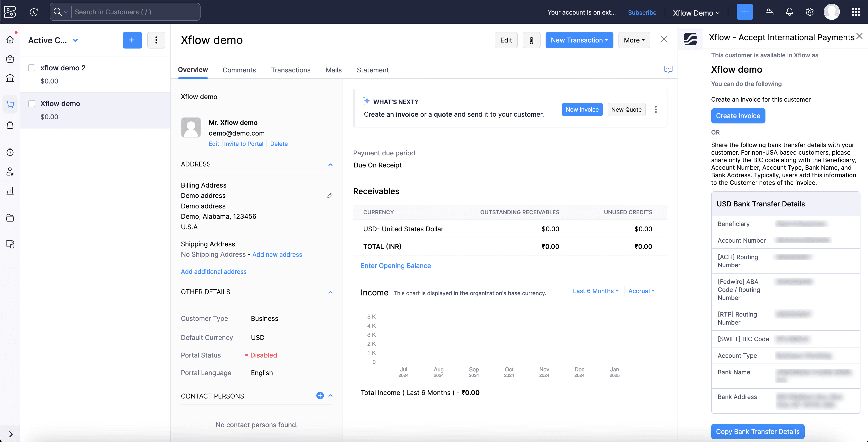The width and height of the screenshot is (868, 442).
Task: Add a contact person with plus icon
Action: pyautogui.click(x=320, y=395)
